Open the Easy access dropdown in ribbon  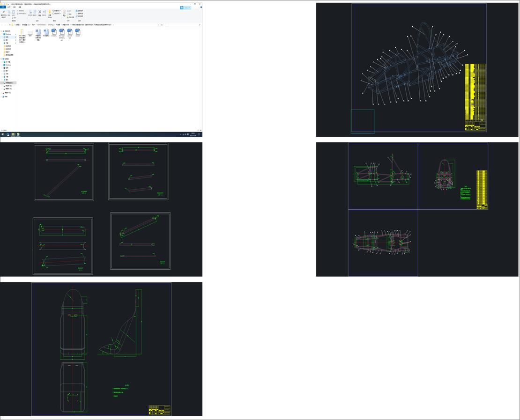[x=57, y=14]
